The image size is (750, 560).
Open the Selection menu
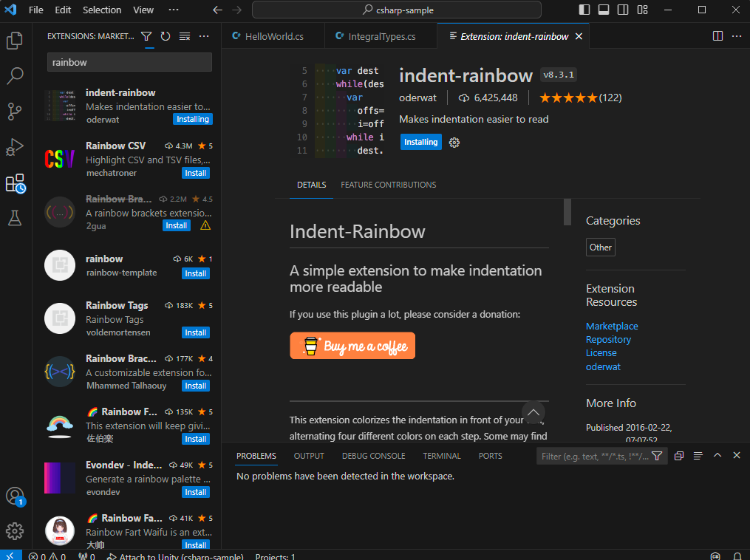pyautogui.click(x=102, y=10)
